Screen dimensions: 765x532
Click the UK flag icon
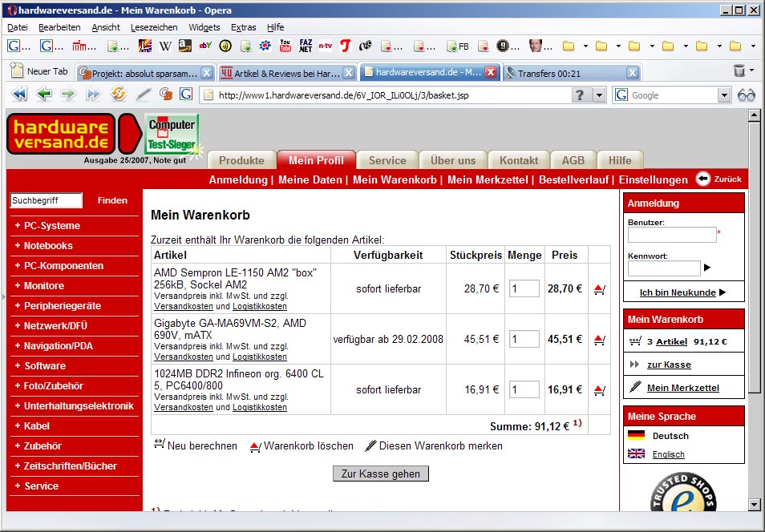(x=636, y=453)
